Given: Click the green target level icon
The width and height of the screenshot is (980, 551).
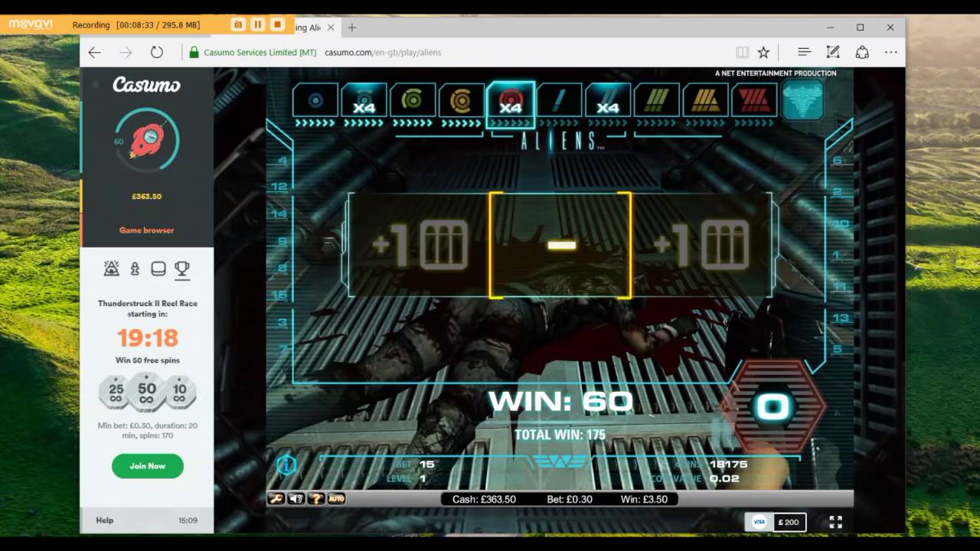Looking at the screenshot, I should click(x=413, y=100).
